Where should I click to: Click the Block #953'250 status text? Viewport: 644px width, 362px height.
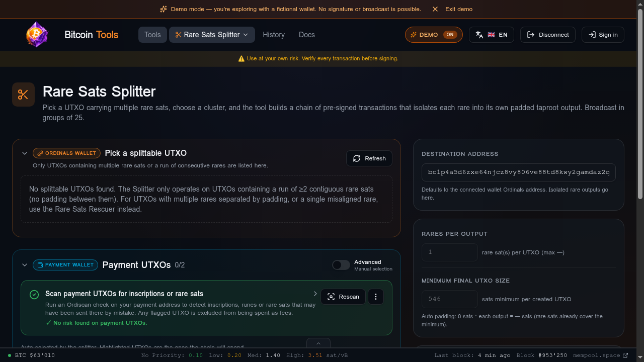[542, 355]
